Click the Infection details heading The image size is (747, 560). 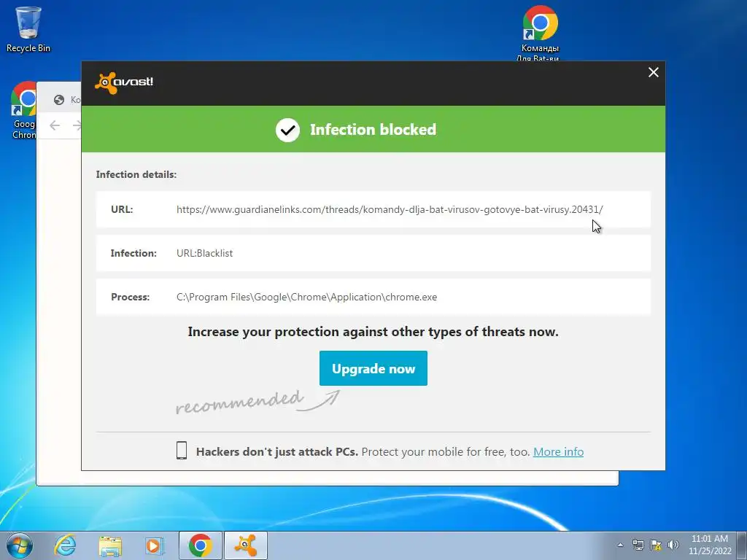coord(136,174)
